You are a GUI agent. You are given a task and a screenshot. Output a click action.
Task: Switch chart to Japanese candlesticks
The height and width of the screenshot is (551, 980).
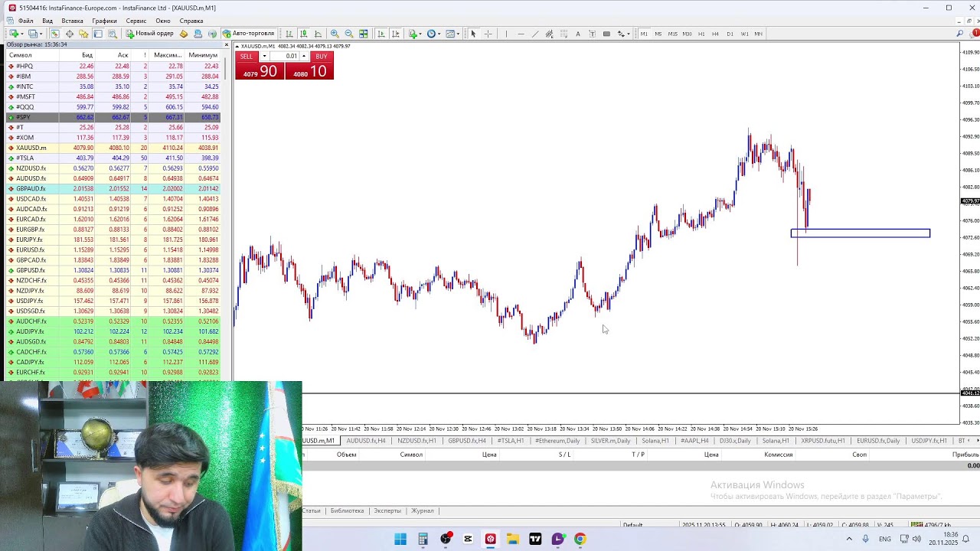(304, 34)
